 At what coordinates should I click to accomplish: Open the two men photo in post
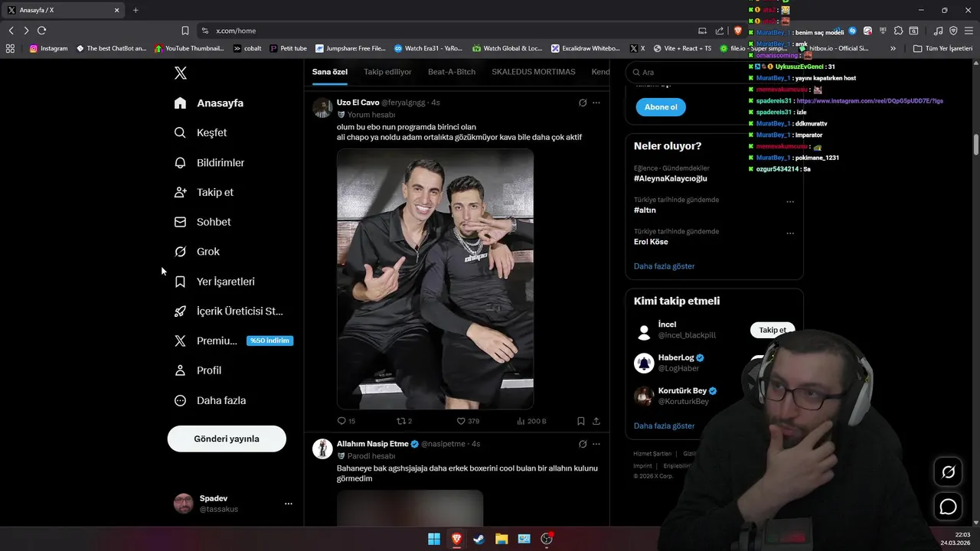(x=435, y=279)
